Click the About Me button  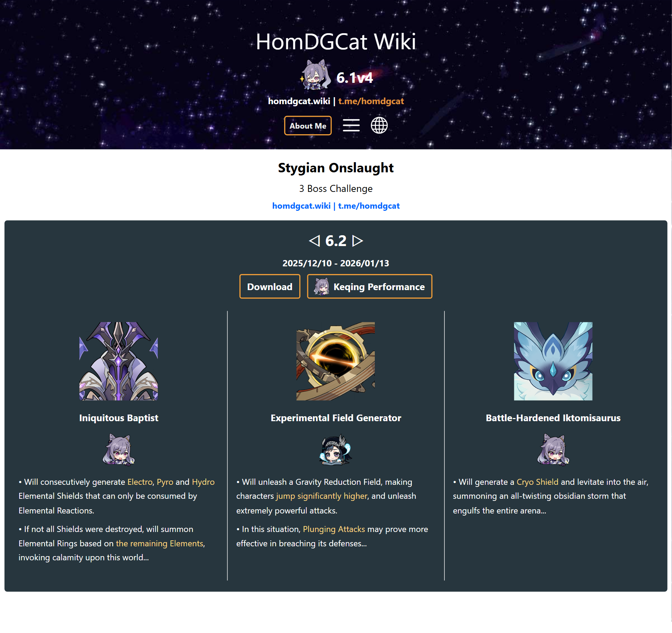[x=308, y=125]
